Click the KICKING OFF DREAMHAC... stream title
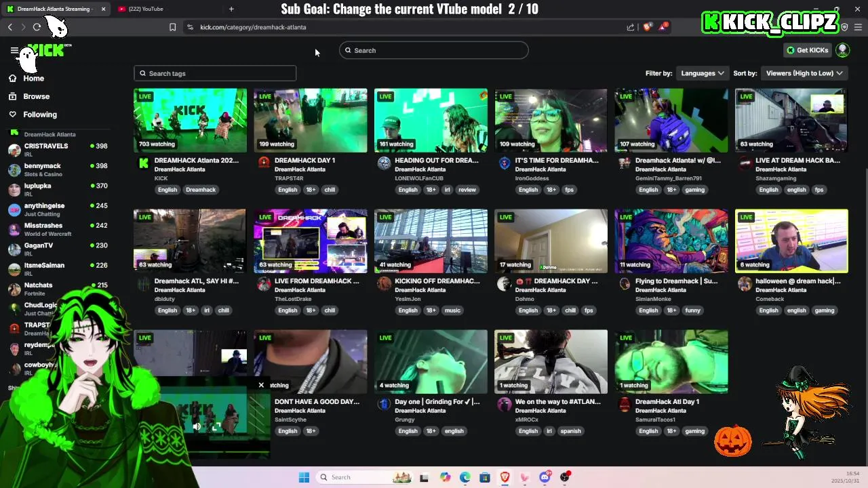Image resolution: width=868 pixels, height=488 pixels. click(437, 281)
